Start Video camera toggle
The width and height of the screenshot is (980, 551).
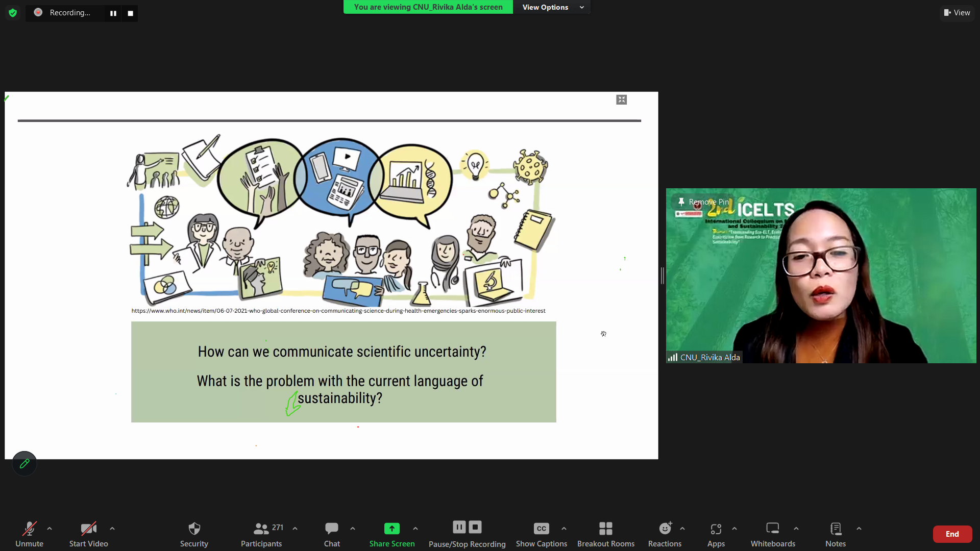[x=89, y=528]
